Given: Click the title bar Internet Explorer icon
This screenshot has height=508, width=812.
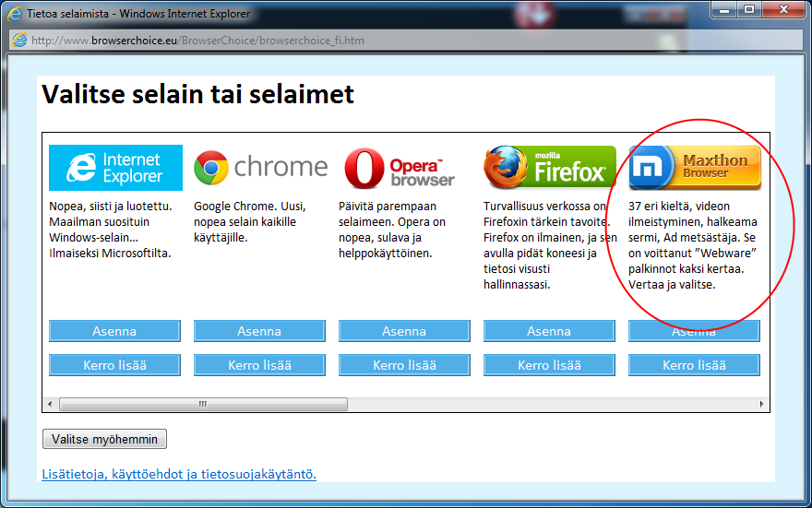Looking at the screenshot, I should coord(15,13).
